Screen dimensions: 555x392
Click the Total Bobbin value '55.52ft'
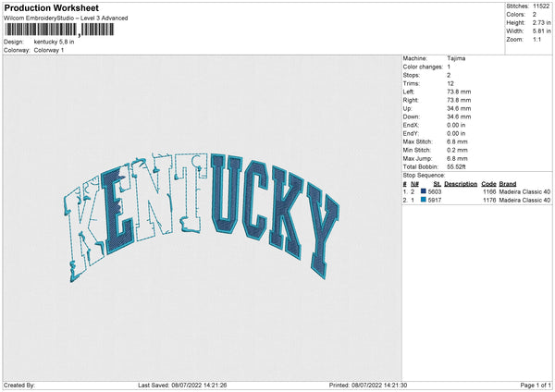(456, 166)
